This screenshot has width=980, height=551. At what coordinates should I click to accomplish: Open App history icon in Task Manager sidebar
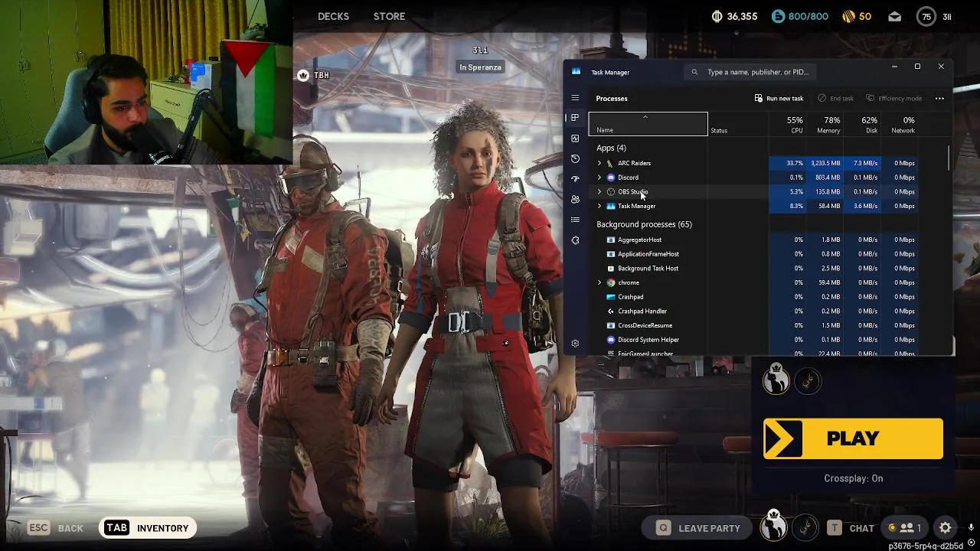(575, 158)
